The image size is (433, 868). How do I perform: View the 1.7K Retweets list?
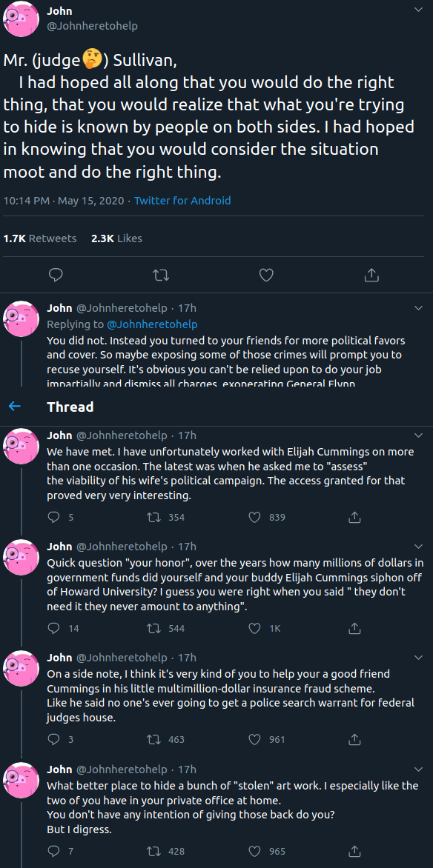[x=40, y=238]
